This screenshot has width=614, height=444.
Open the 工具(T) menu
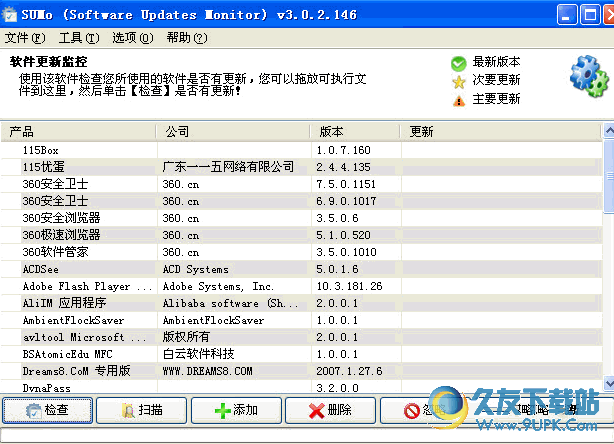(x=79, y=38)
